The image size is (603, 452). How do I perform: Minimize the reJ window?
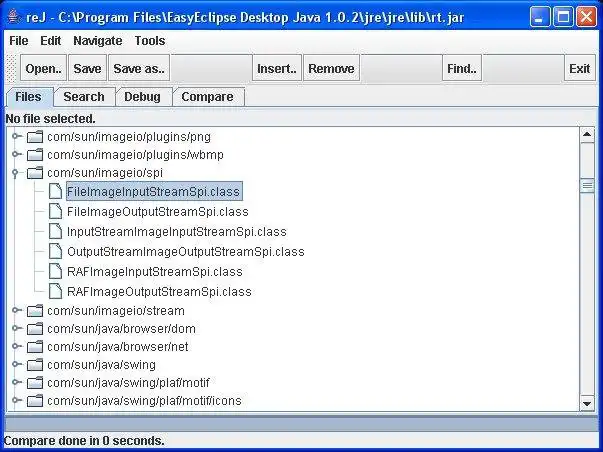click(540, 17)
